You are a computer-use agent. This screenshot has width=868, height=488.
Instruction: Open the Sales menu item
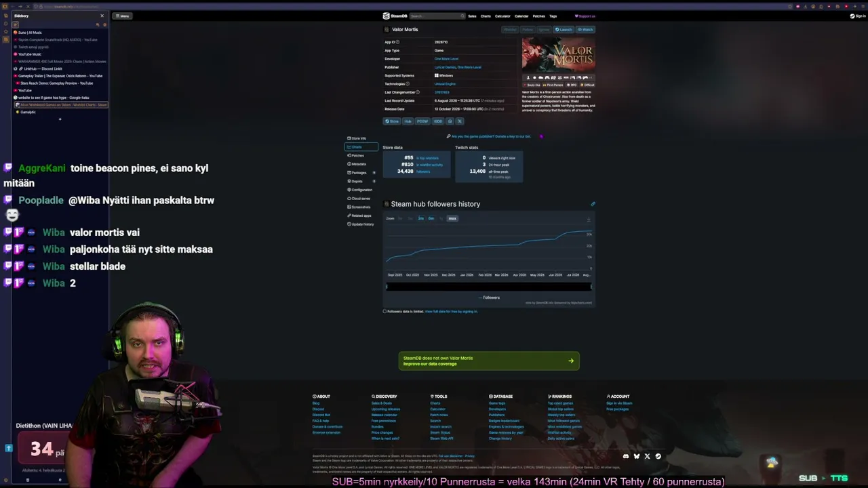click(472, 16)
